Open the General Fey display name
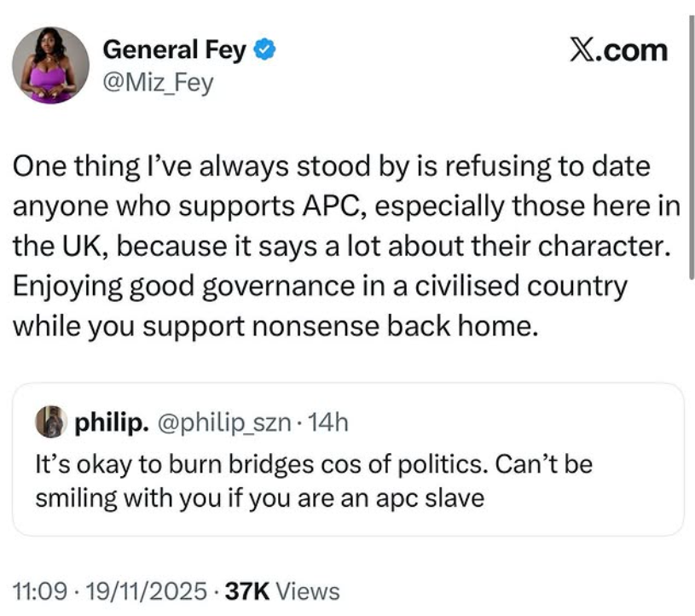 click(x=174, y=51)
